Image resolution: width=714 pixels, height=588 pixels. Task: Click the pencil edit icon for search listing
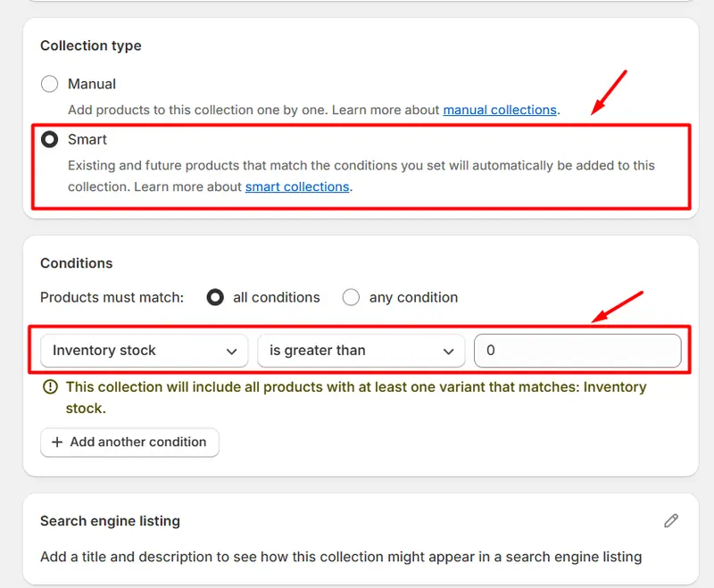click(671, 520)
